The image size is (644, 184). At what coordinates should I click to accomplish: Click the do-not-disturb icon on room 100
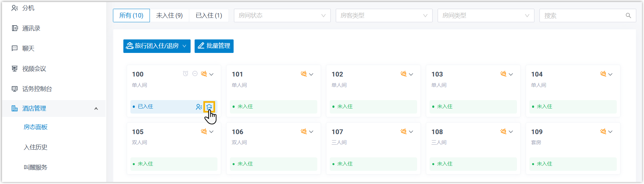pyautogui.click(x=195, y=74)
